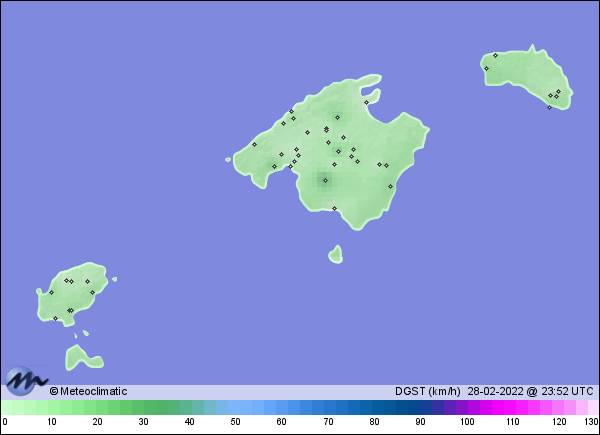Click the scale value 80
600x435 pixels.
(x=375, y=422)
